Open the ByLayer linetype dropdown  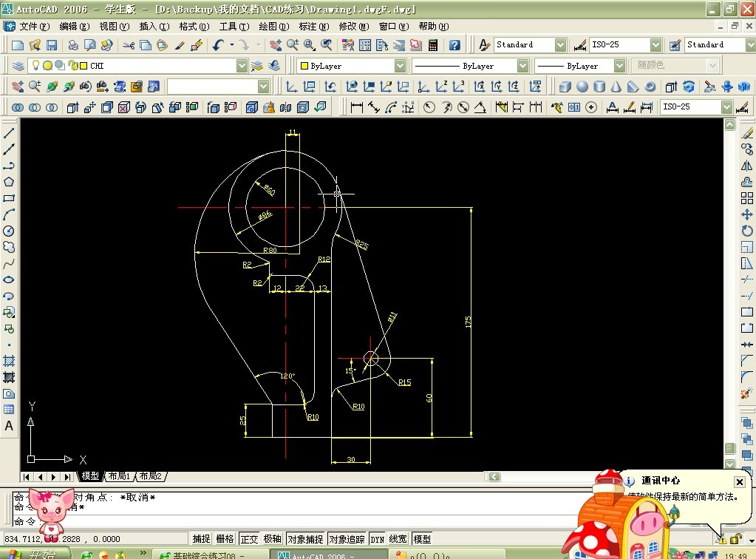click(522, 66)
